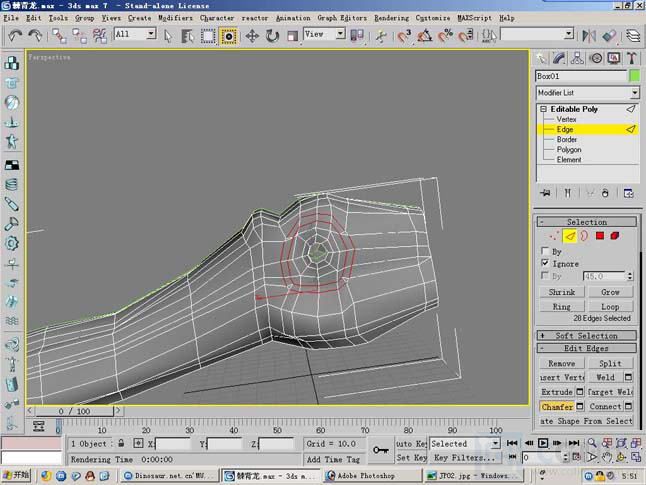Click the Ring selection button
The image size is (646, 485).
pos(562,307)
